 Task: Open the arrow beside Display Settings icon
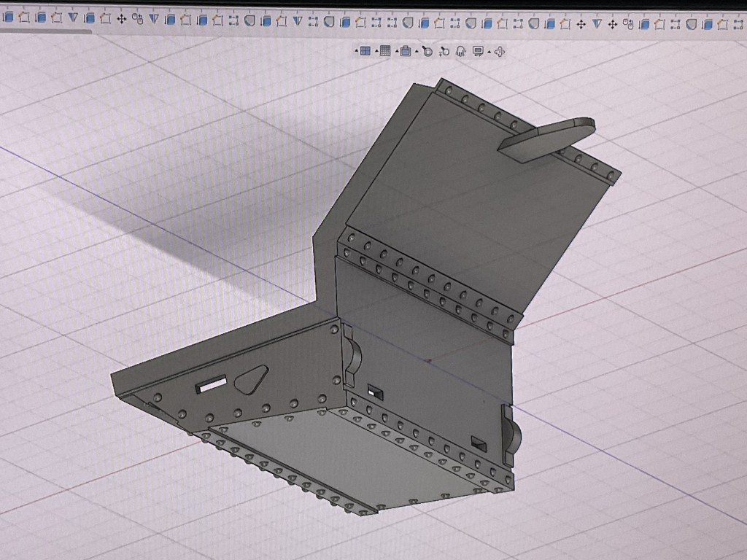tap(397, 52)
